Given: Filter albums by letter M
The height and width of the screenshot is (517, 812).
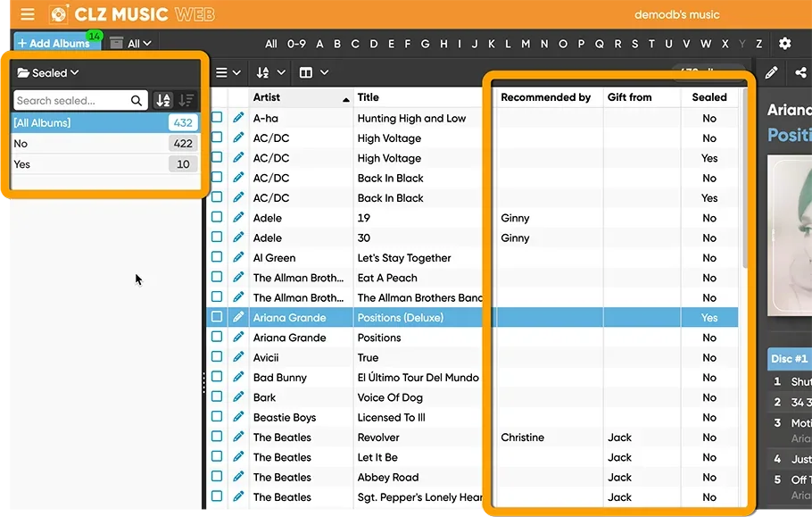Looking at the screenshot, I should 526,44.
